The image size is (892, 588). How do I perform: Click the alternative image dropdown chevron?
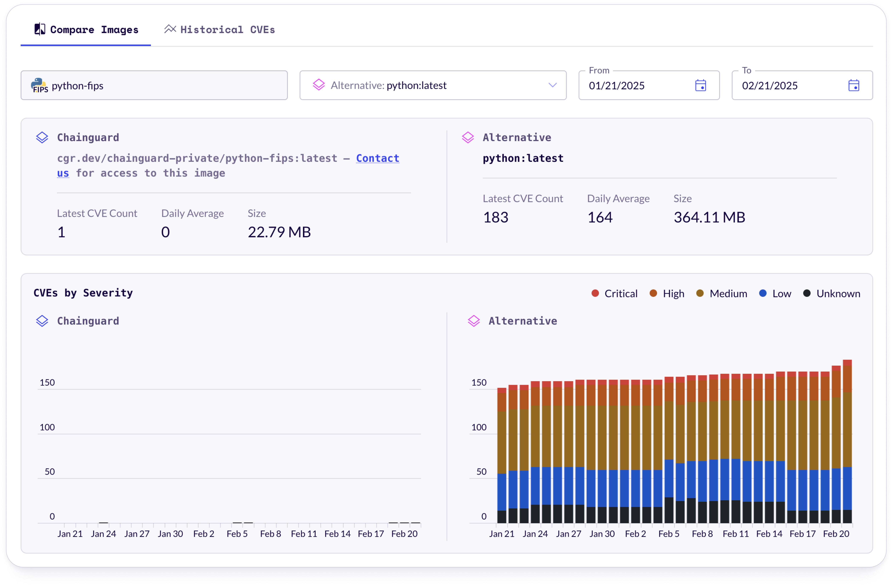pyautogui.click(x=552, y=86)
